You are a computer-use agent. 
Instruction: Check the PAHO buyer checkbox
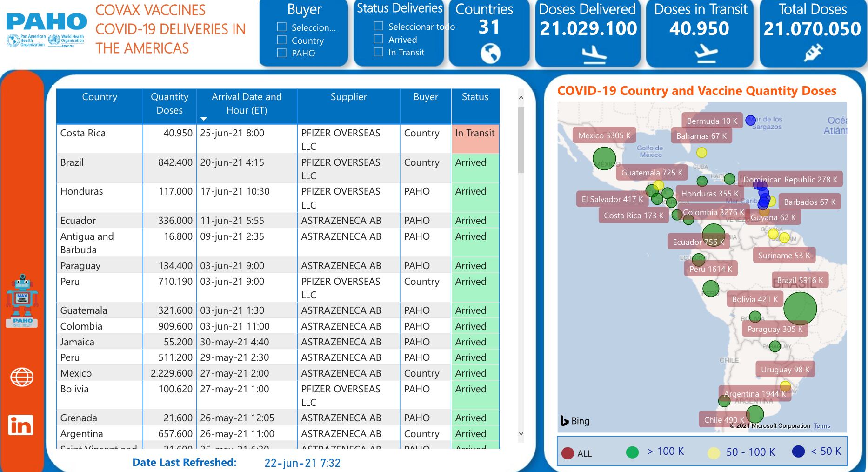(282, 53)
